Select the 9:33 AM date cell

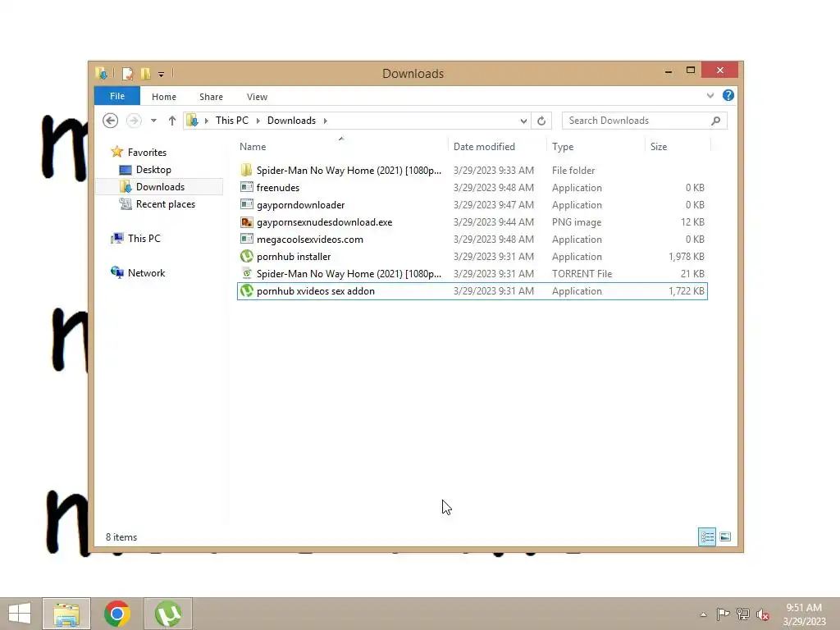(493, 171)
